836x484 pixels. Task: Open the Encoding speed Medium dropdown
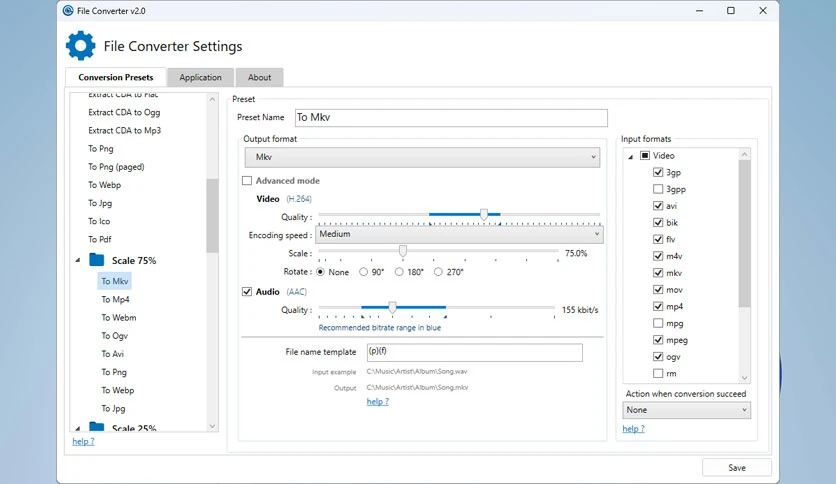tap(459, 234)
